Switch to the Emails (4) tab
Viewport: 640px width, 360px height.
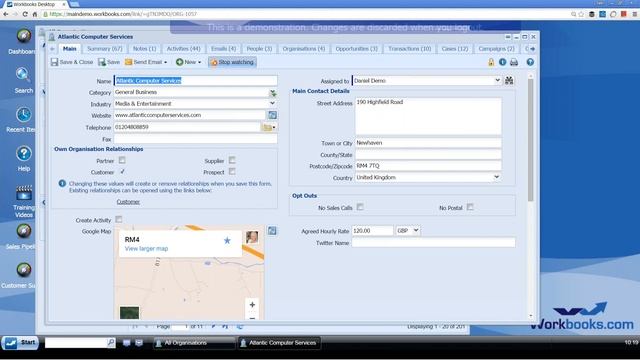click(x=223, y=49)
